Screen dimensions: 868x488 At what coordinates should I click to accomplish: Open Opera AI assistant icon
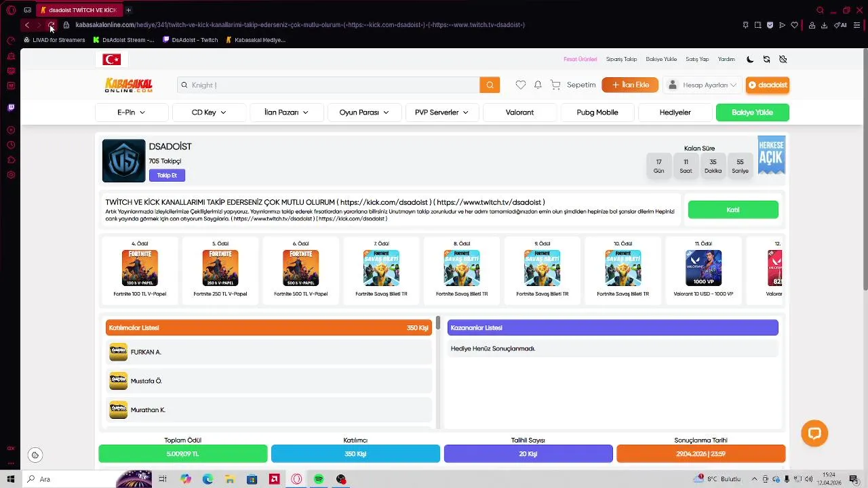[840, 25]
